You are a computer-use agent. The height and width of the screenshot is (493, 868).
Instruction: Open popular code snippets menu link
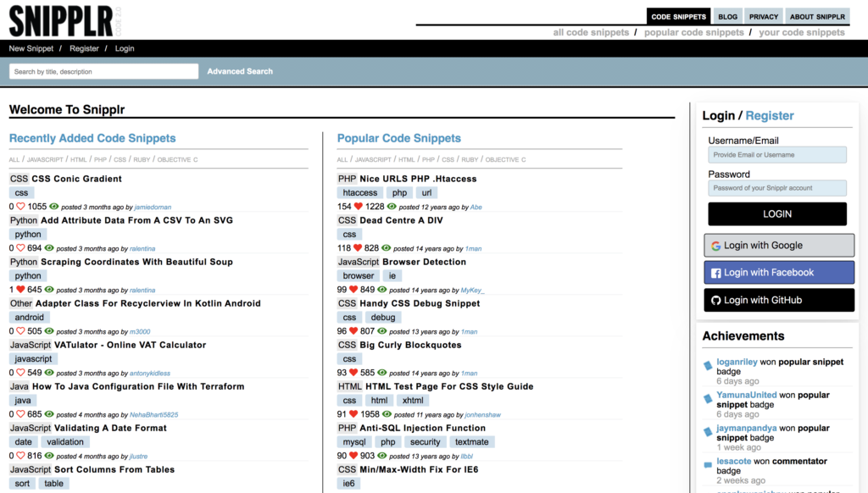[693, 32]
